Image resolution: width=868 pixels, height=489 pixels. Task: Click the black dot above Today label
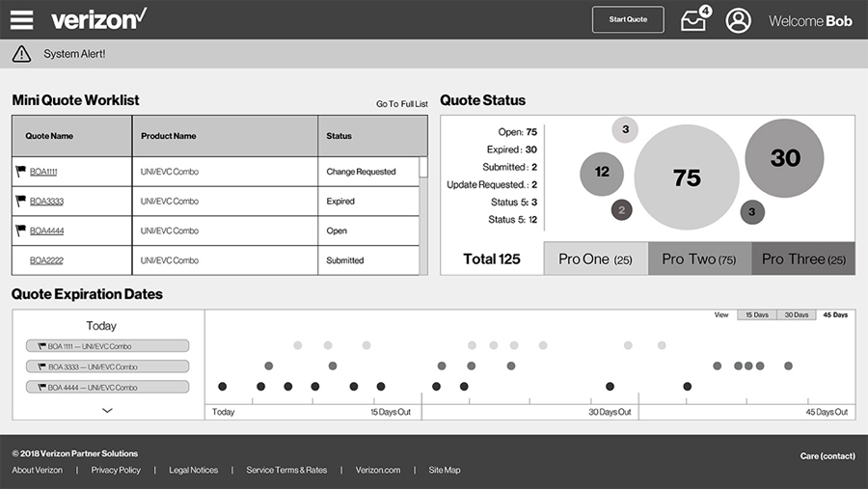[222, 387]
